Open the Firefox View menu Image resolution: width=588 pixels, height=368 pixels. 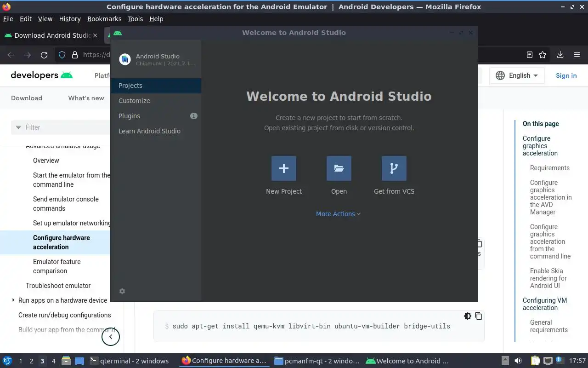pos(45,19)
